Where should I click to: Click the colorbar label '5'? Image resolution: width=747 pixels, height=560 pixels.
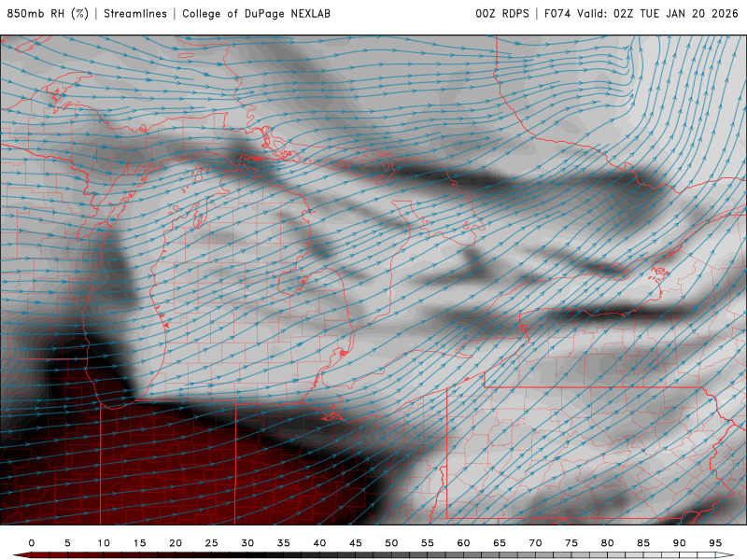[67, 543]
